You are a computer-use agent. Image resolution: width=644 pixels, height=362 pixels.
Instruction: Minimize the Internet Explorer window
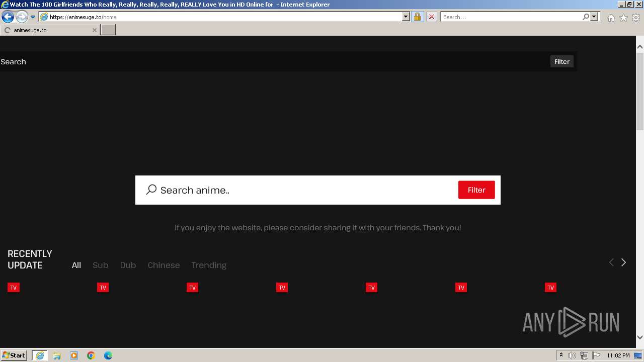click(621, 4)
